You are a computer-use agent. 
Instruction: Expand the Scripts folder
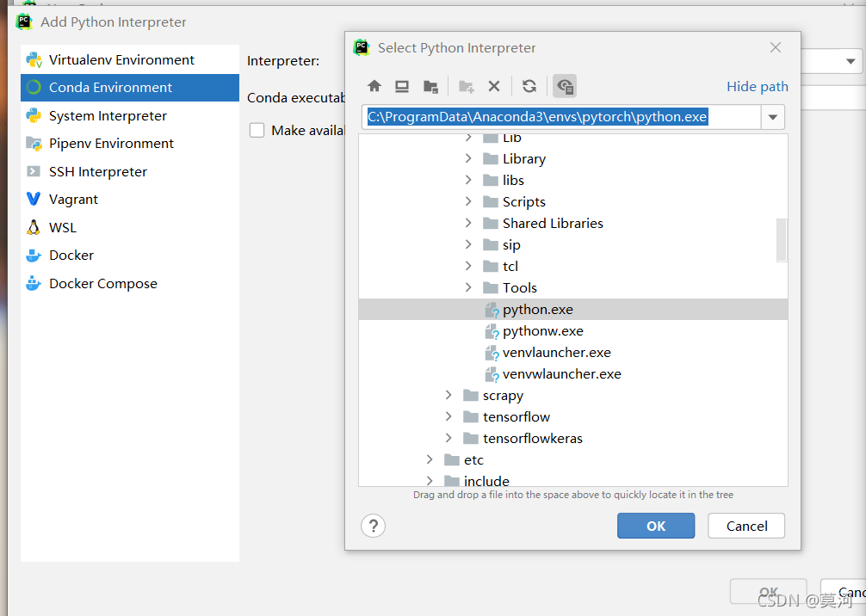pos(468,201)
